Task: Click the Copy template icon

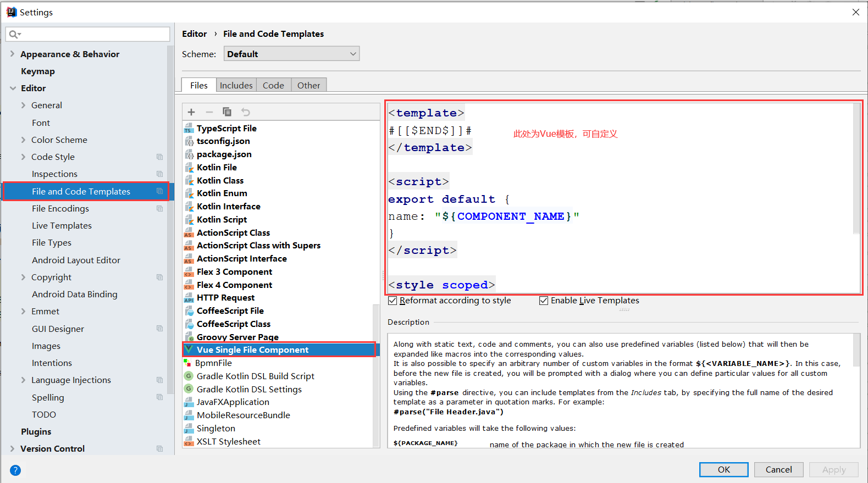Action: click(x=227, y=112)
